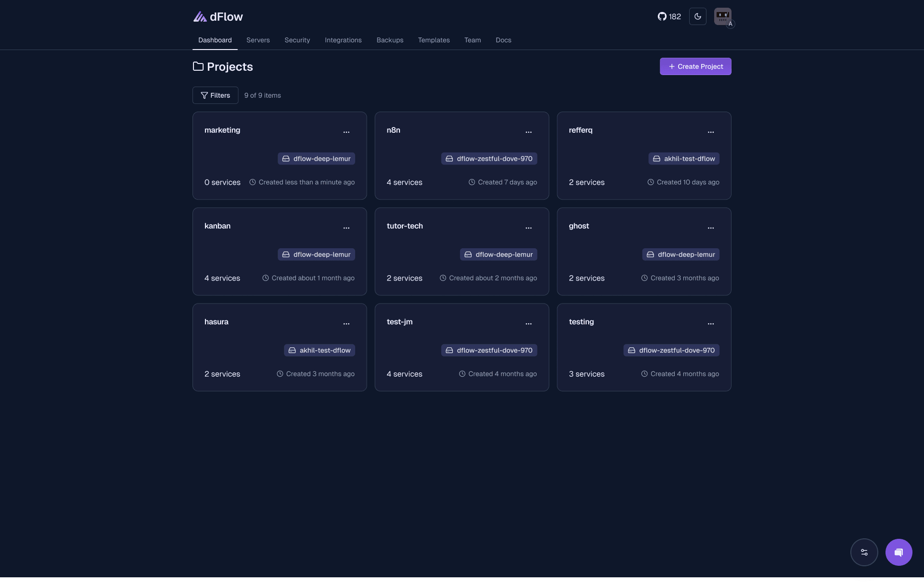Click the akhil-test-dflow badge on hasura card
Image resolution: width=924 pixels, height=585 pixels.
(x=319, y=350)
